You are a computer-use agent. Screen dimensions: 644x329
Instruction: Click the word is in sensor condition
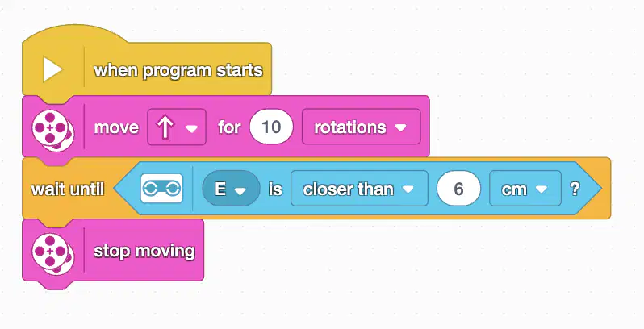coord(275,189)
